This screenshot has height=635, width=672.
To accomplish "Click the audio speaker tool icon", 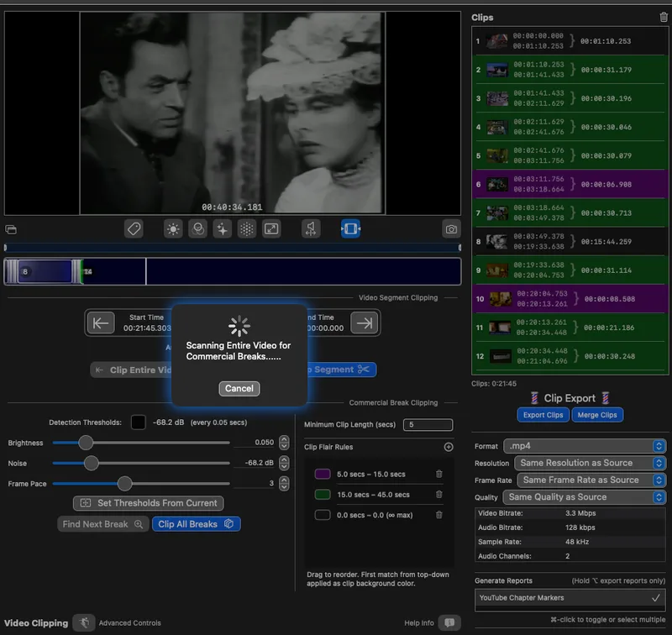I will (x=311, y=228).
